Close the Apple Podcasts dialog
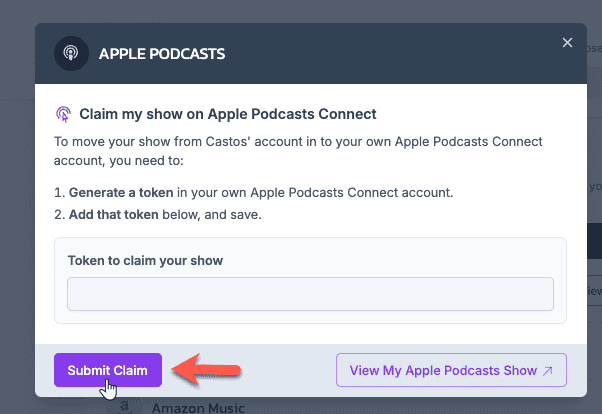 [x=567, y=43]
